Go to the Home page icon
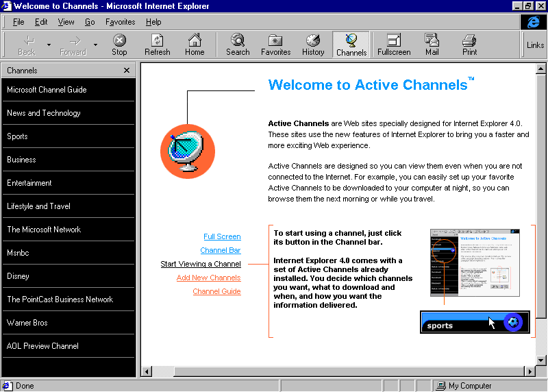The height and width of the screenshot is (392, 548). [x=195, y=40]
